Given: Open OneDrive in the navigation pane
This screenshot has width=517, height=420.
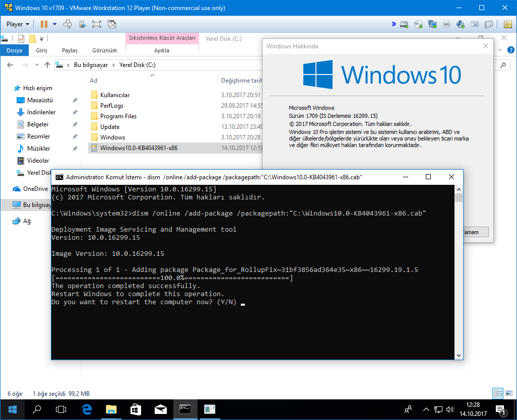Looking at the screenshot, I should pyautogui.click(x=35, y=189).
